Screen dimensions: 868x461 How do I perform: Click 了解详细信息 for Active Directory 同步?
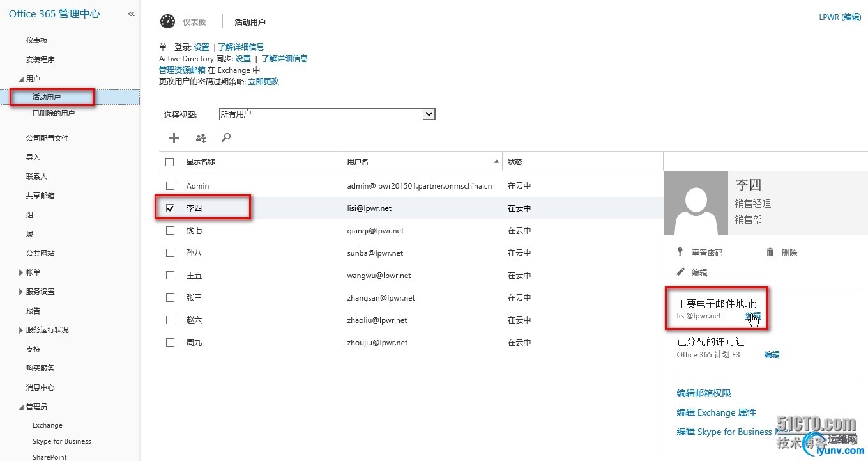pyautogui.click(x=284, y=58)
